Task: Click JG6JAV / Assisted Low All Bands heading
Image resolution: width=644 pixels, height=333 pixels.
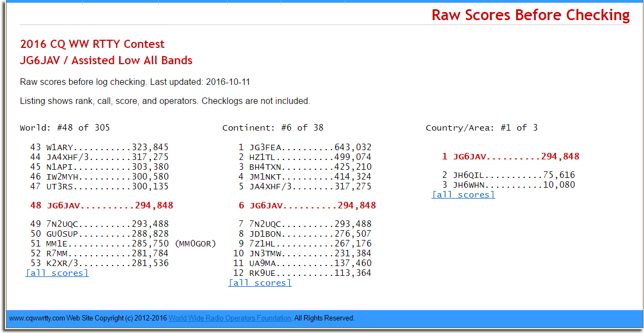Action: tap(106, 60)
